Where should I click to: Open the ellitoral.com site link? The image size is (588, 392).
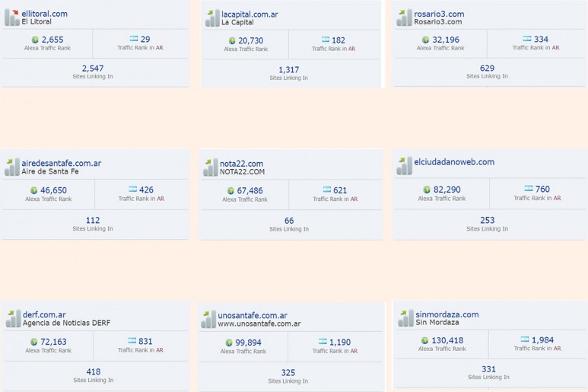pos(45,14)
